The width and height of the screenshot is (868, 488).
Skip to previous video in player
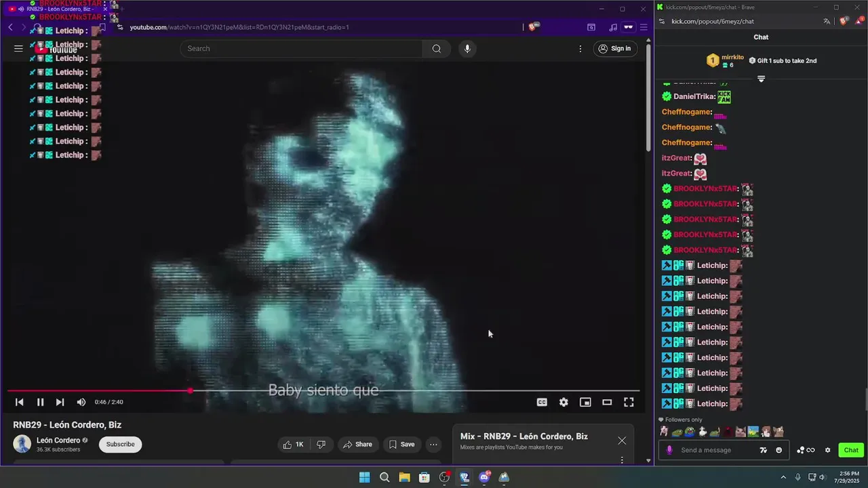(x=20, y=402)
